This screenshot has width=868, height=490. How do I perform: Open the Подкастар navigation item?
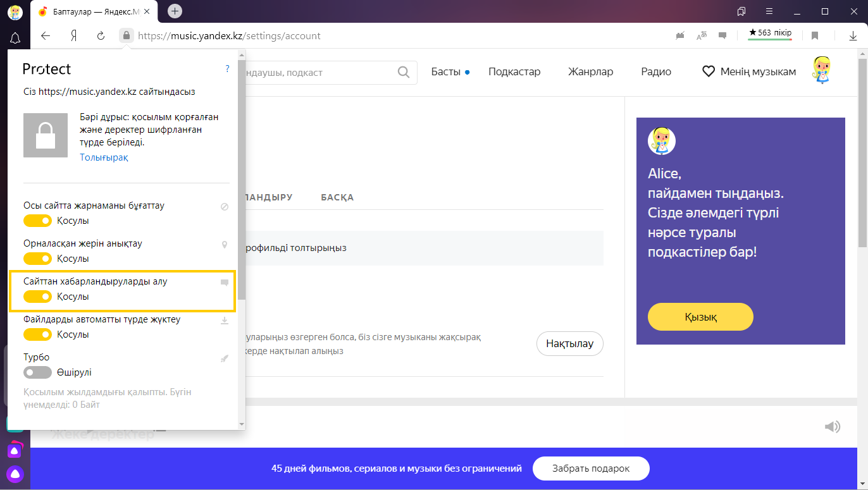pyautogui.click(x=514, y=71)
